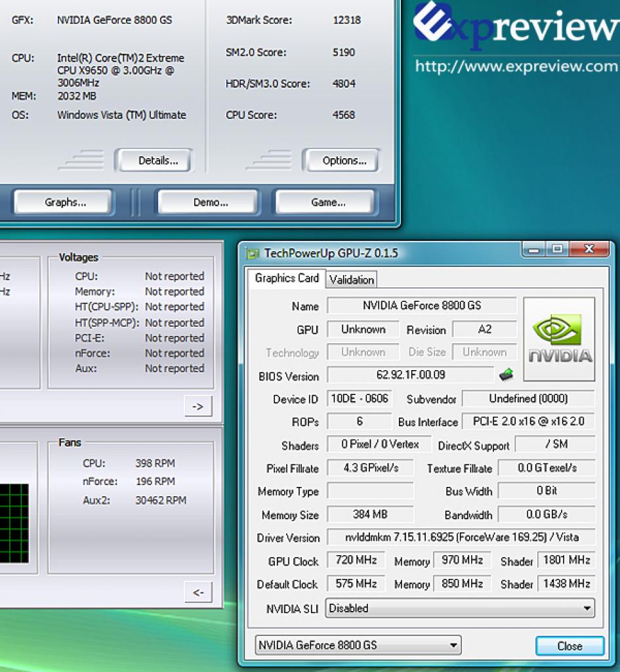Click the HDR/SM3.0 Score 4804 value

click(344, 83)
